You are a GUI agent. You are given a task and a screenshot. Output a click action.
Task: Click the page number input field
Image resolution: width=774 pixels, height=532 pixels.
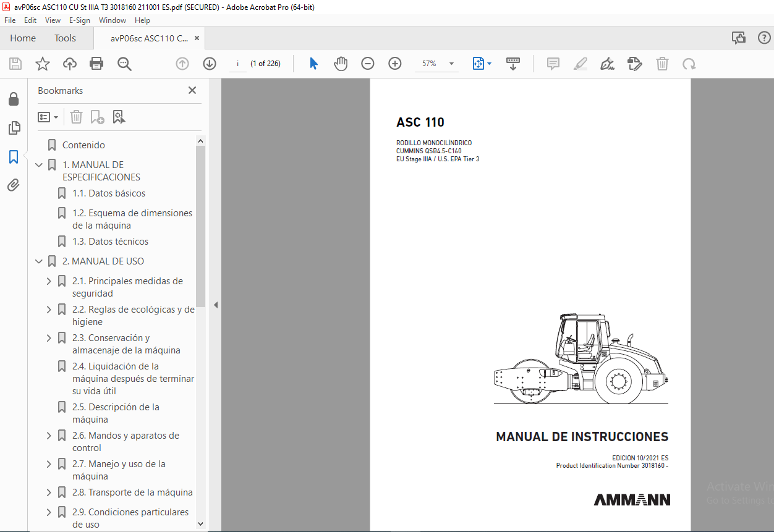[237, 64]
